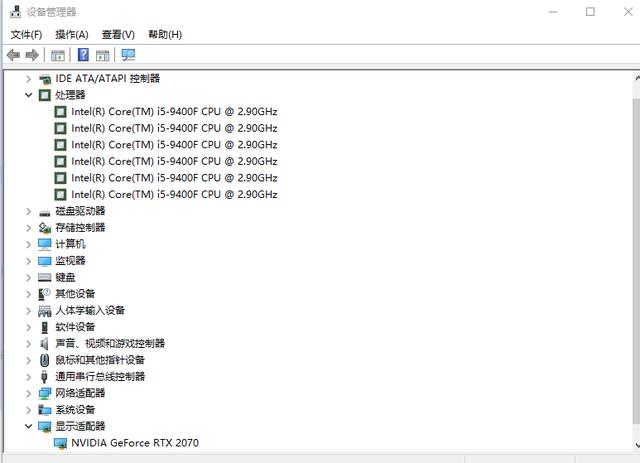Click the 显示适配器 category icon
The image size is (640, 463).
44,426
